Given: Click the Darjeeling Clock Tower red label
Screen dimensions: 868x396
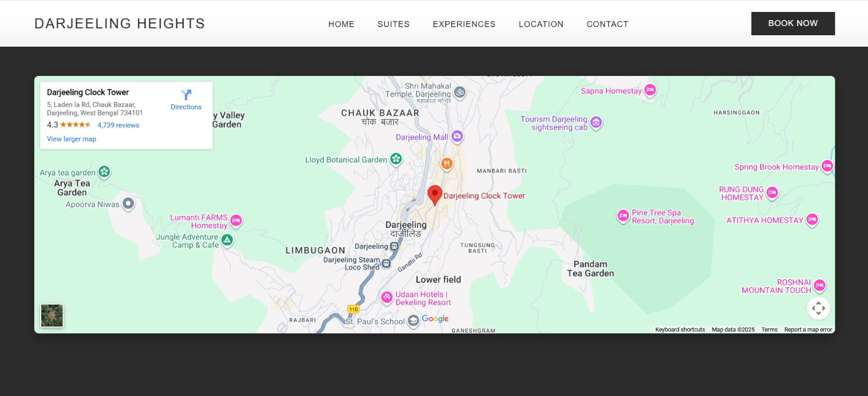Looking at the screenshot, I should 484,196.
